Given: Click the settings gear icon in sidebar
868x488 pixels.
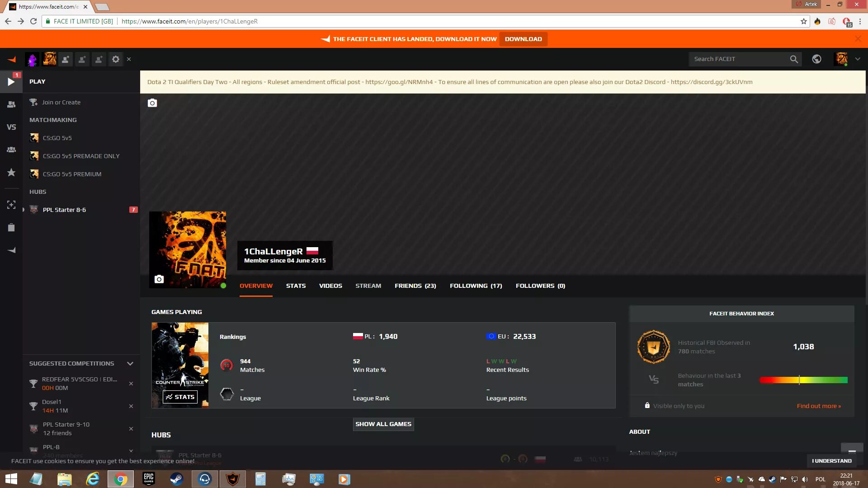Looking at the screenshot, I should [x=115, y=59].
